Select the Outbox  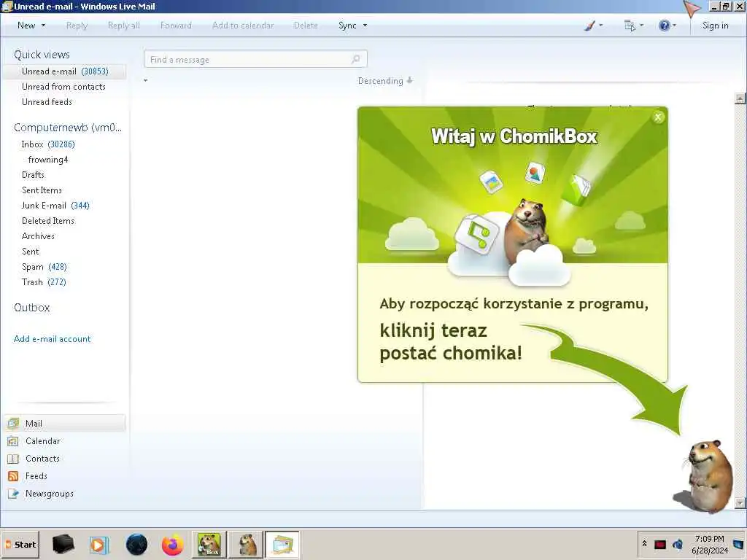(32, 308)
